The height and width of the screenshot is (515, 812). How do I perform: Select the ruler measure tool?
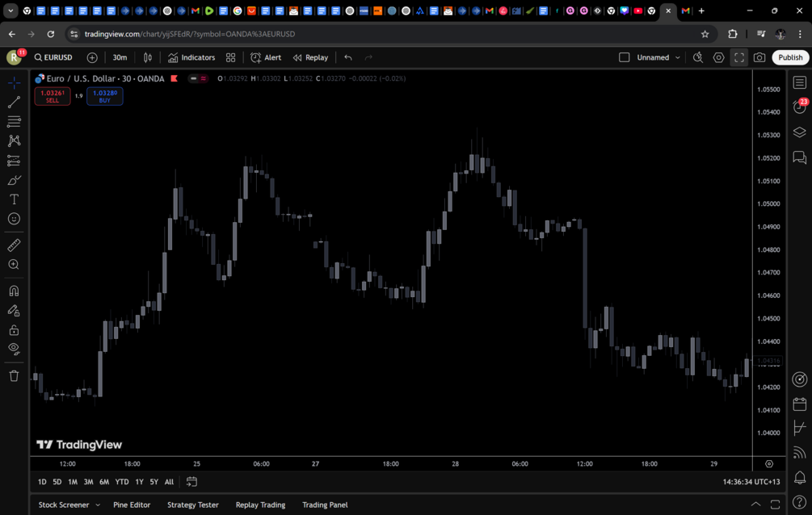click(x=14, y=245)
